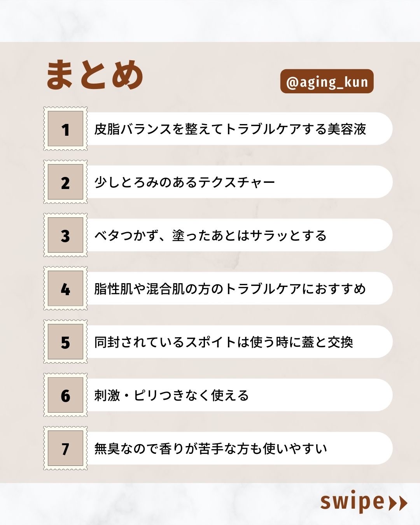The image size is (420, 525).
Task: Select the ベタつかず、塗ったあとはサラッとする row
Action: click(210, 236)
